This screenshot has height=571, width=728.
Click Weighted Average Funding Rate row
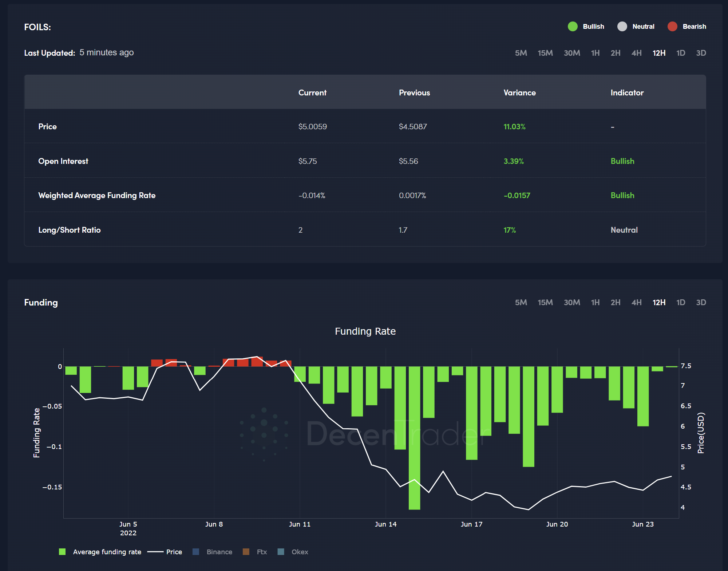pos(97,195)
